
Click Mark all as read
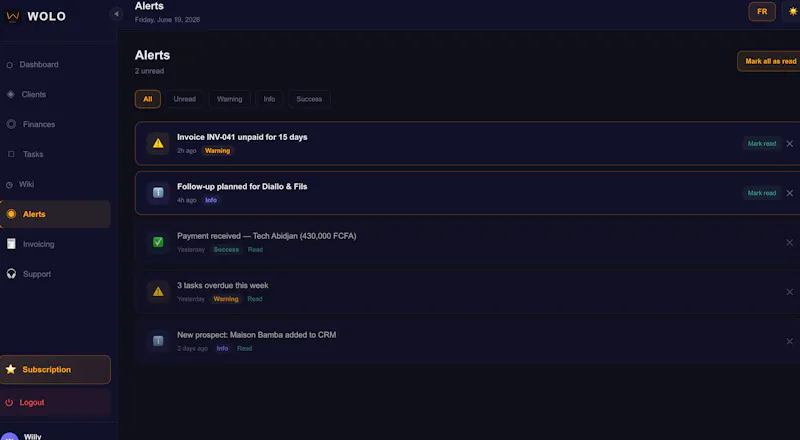769,61
